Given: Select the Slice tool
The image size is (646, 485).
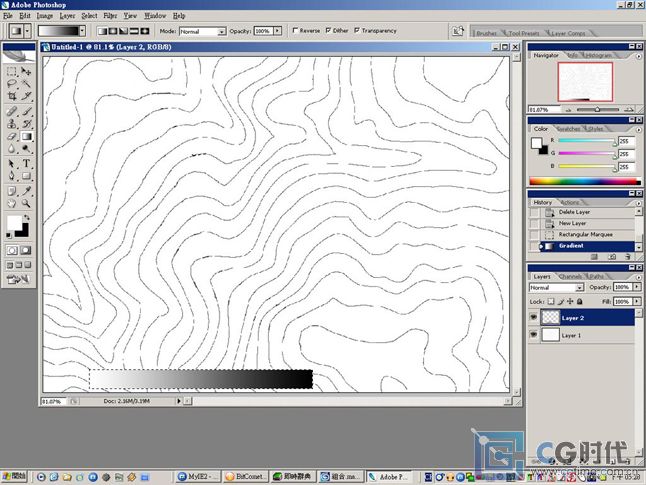Looking at the screenshot, I should click(x=26, y=96).
